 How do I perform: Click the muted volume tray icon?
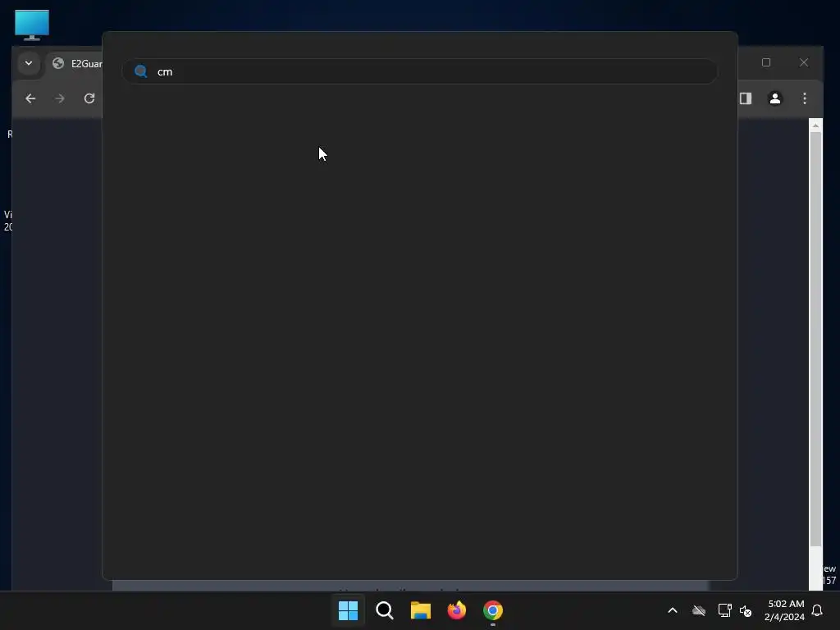(746, 610)
